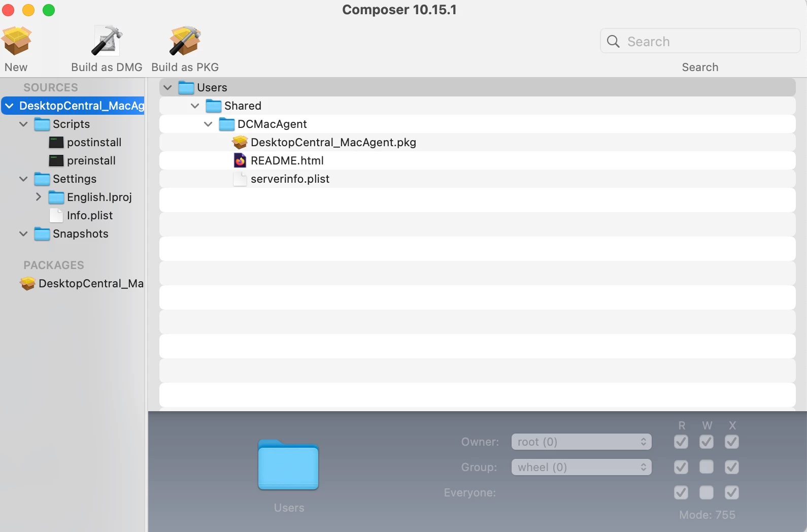Select DesktopCentral_MacAg source row

pyautogui.click(x=73, y=106)
